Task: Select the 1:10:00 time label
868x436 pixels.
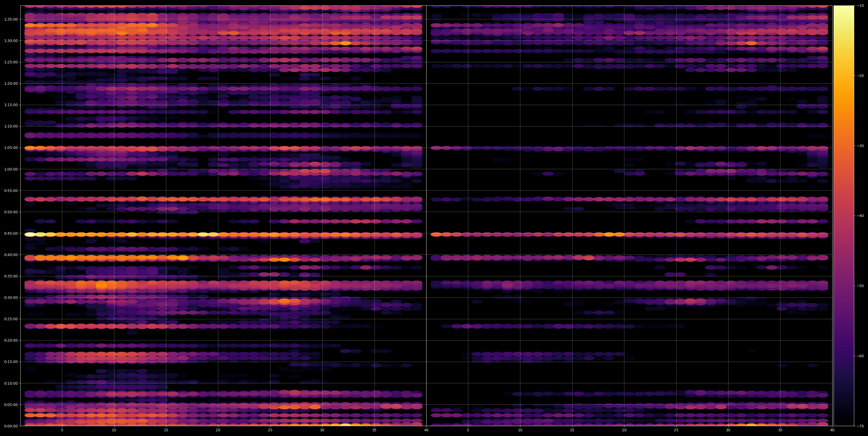Action: point(11,126)
